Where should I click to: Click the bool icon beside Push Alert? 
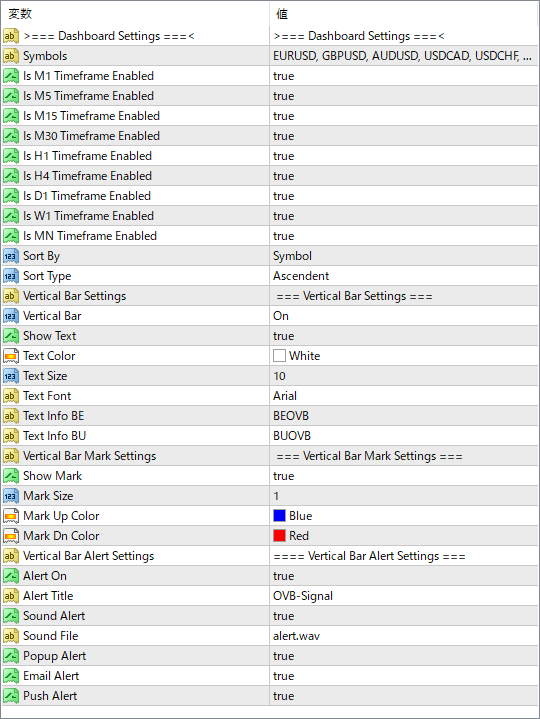[11, 696]
